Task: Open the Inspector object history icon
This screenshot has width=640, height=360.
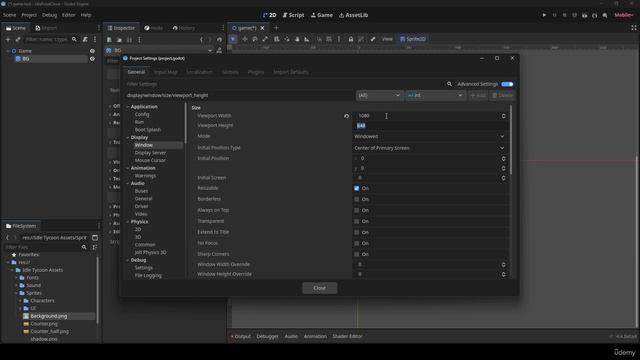Action: (x=220, y=40)
